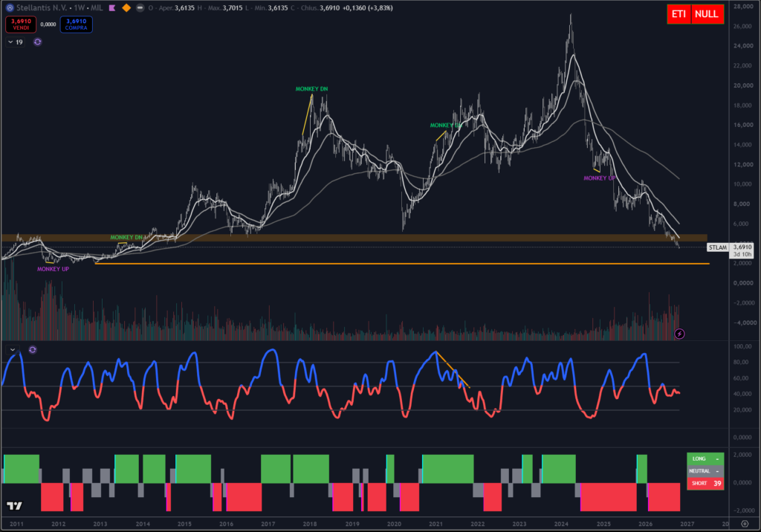Select the upper MONKEY DN label near 2018
Viewport: 761px width, 532px height.
[311, 89]
